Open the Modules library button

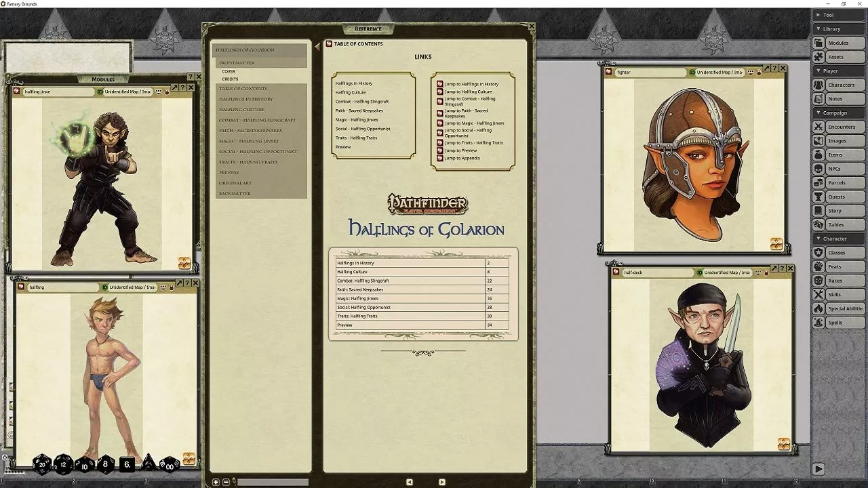[x=837, y=43]
